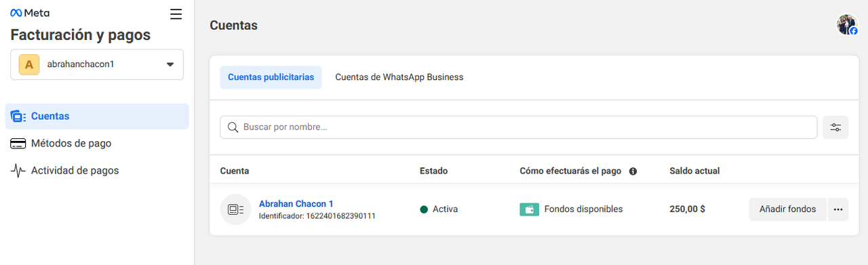The height and width of the screenshot is (265, 868).
Task: Open the profile picture menu
Action: click(x=847, y=25)
